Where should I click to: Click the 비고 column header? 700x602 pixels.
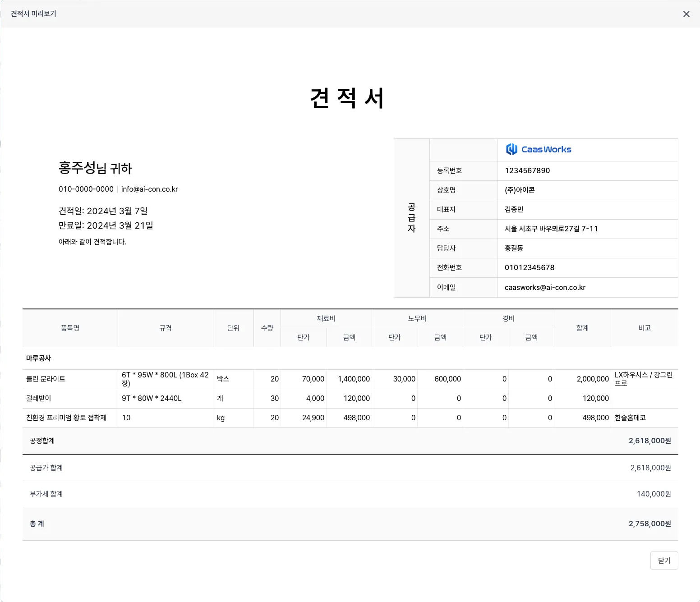pyautogui.click(x=645, y=328)
